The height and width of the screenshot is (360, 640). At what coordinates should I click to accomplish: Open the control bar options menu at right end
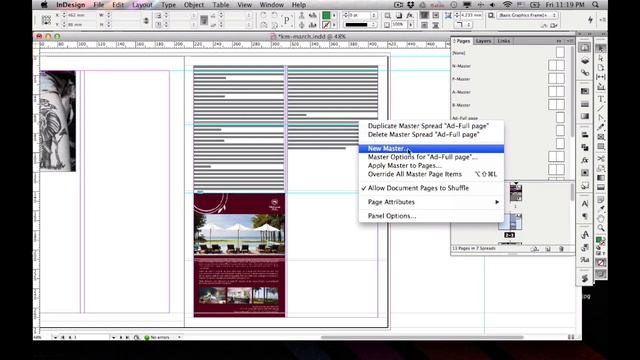tap(603, 20)
